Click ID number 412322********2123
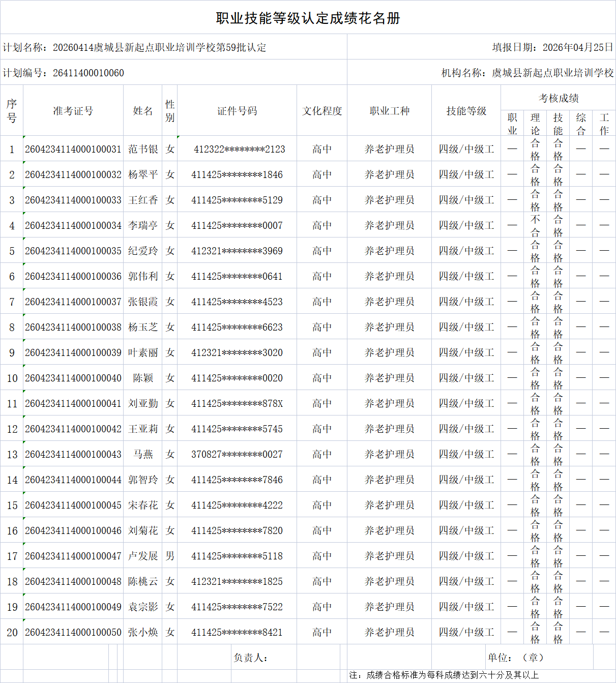 coord(239,149)
